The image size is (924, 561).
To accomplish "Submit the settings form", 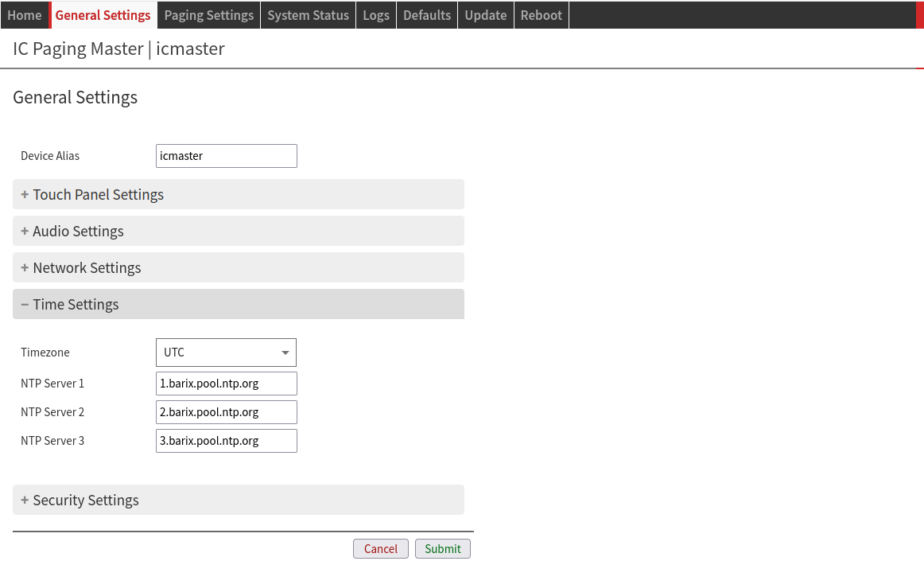I will tap(442, 549).
